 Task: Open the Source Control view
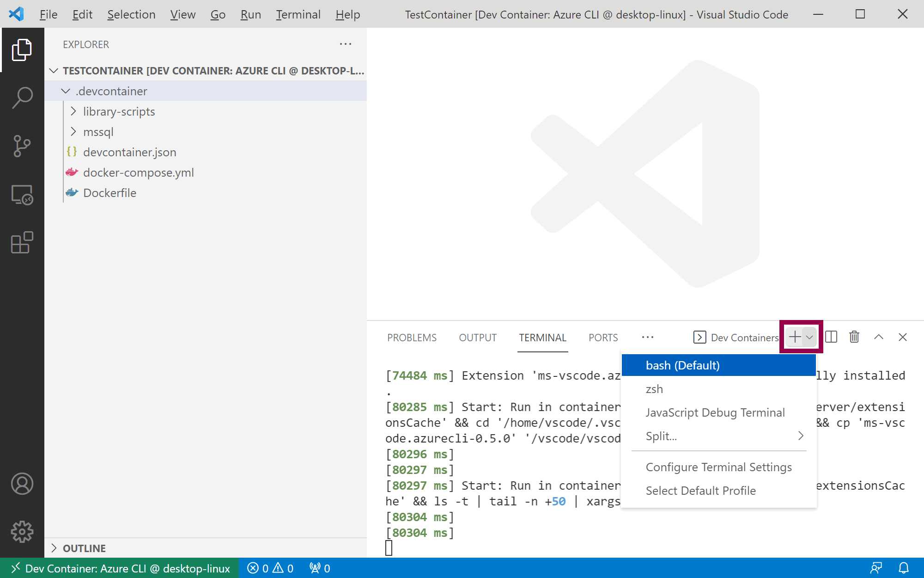pos(22,146)
